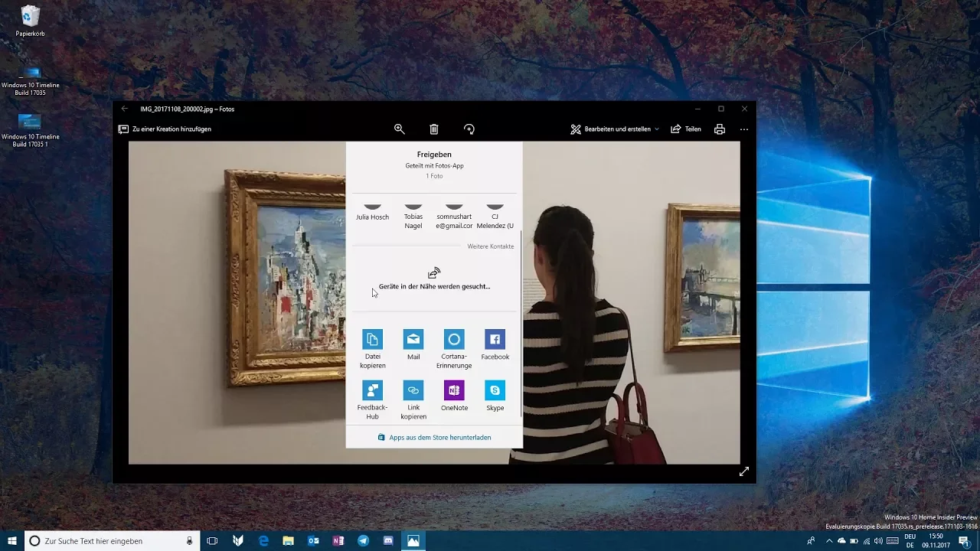Share photo via the Mail app icon

coord(413,339)
